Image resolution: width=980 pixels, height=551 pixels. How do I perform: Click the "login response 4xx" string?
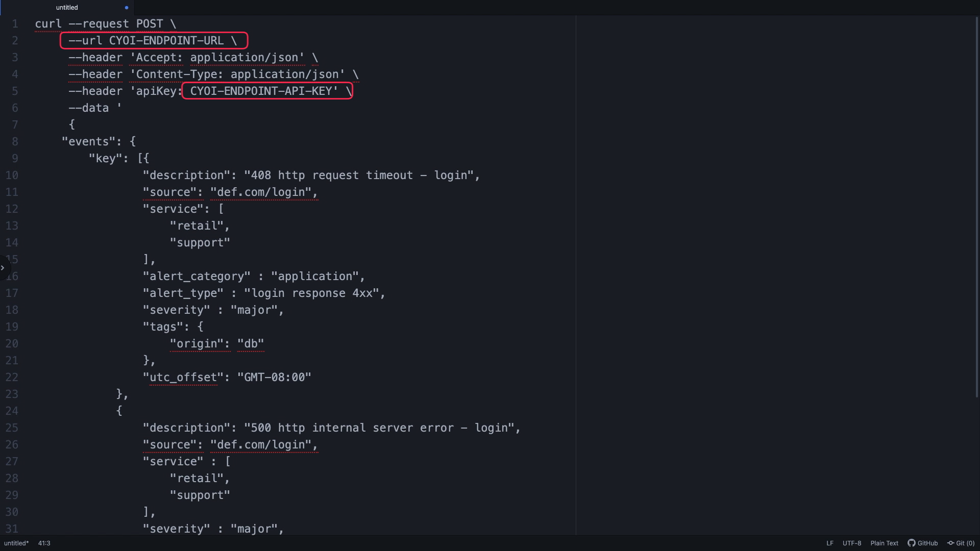click(311, 293)
